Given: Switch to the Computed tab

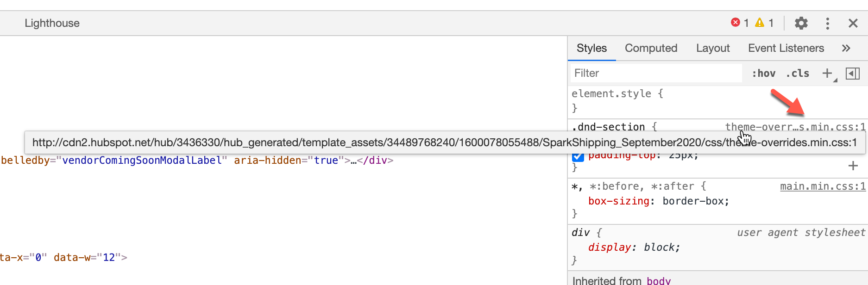Looking at the screenshot, I should tap(651, 48).
